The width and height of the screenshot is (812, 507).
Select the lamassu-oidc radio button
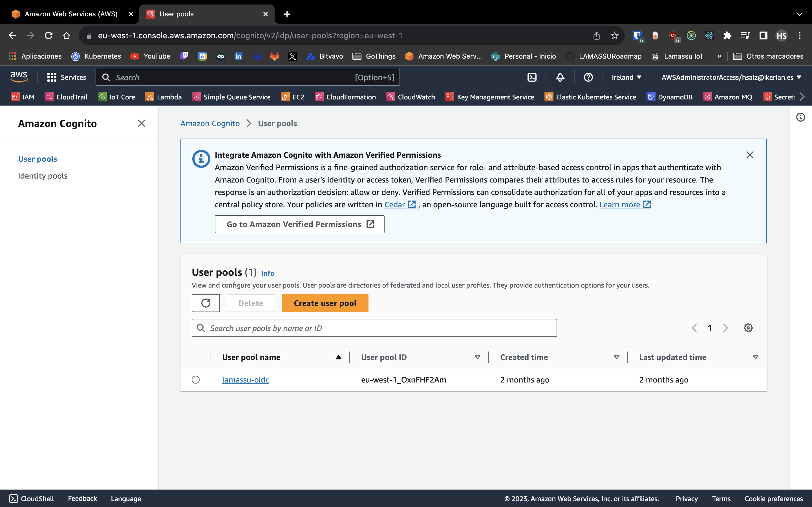[196, 380]
